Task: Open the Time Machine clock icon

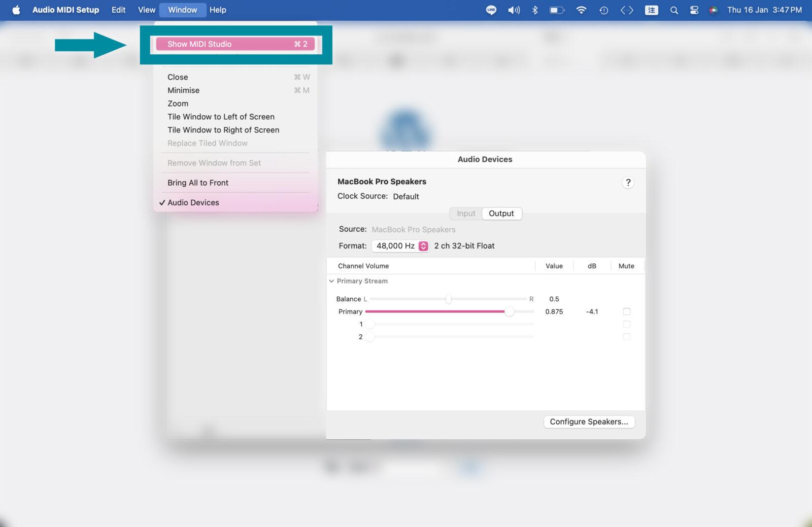Action: [603, 10]
